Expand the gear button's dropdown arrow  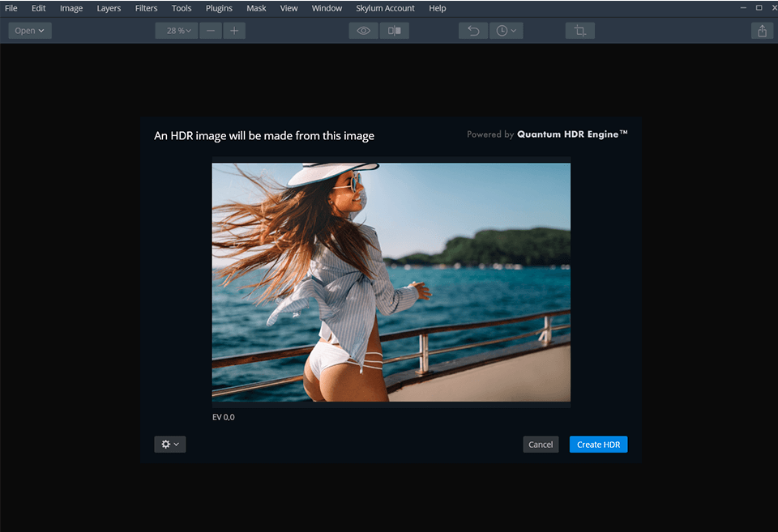pyautogui.click(x=177, y=444)
